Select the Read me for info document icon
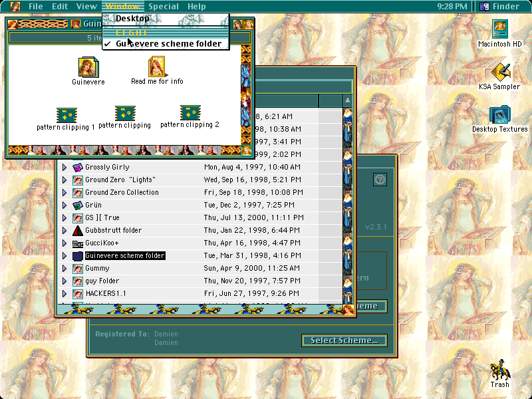The height and width of the screenshot is (399, 532). (x=157, y=66)
